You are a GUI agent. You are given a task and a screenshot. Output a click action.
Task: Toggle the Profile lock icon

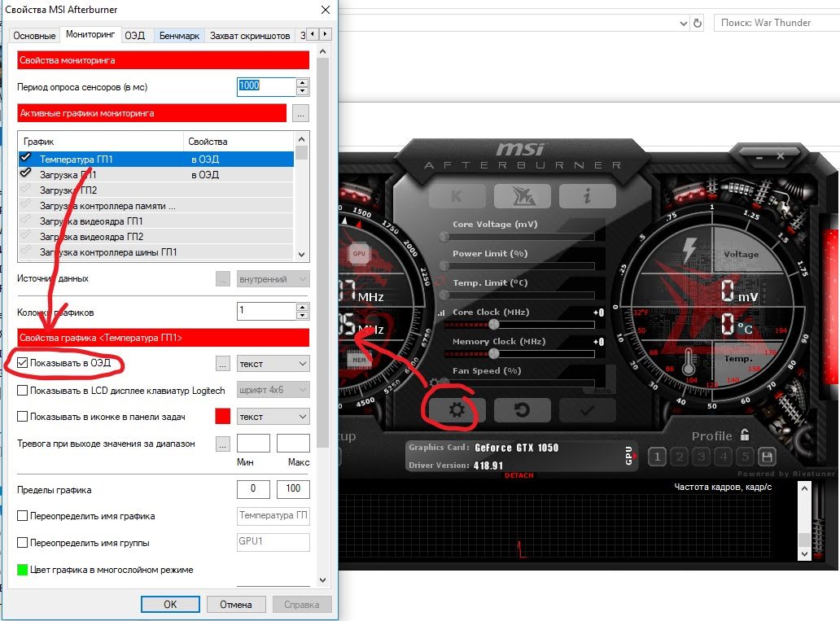(745, 435)
